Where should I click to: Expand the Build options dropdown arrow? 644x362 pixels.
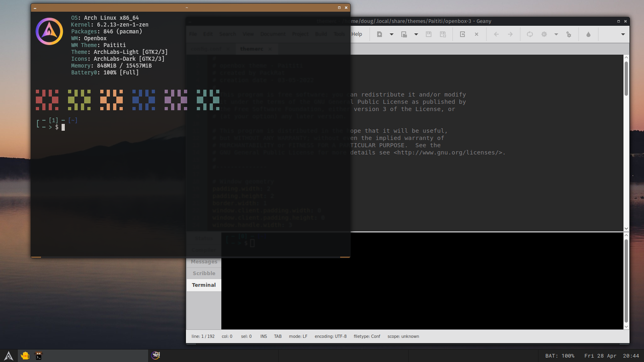(556, 34)
